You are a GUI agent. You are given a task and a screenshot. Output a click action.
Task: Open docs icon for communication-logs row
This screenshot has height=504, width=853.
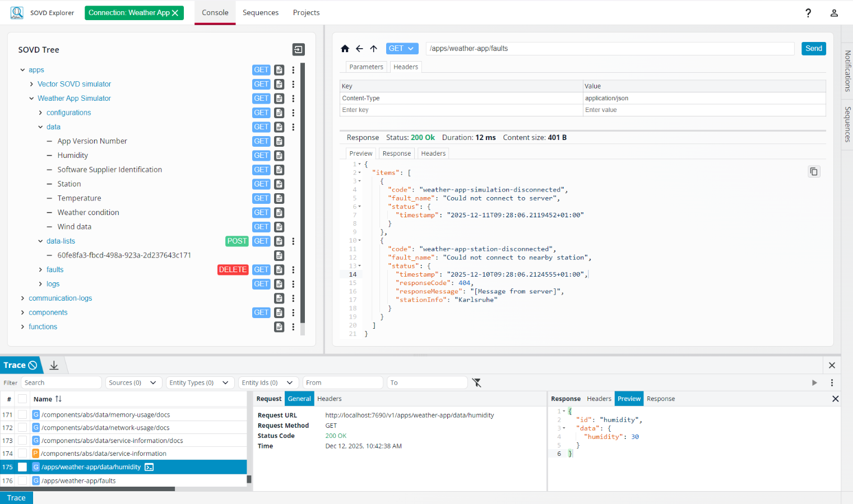tap(279, 298)
